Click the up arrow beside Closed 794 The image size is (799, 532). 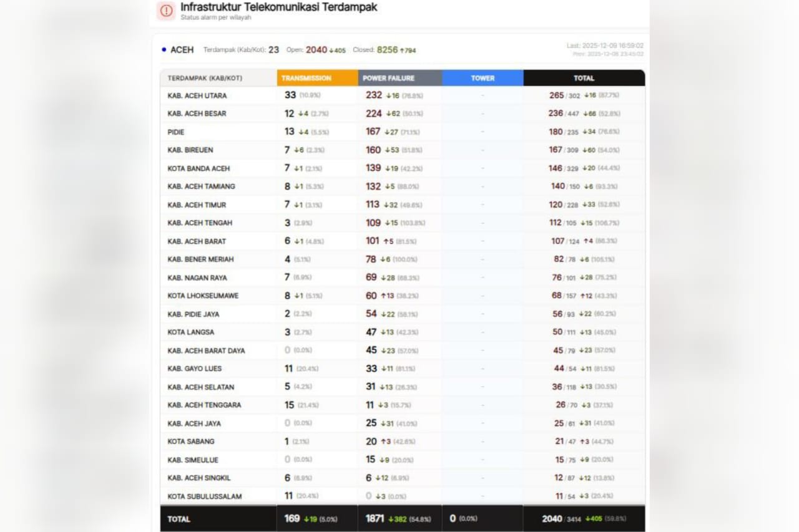(402, 51)
